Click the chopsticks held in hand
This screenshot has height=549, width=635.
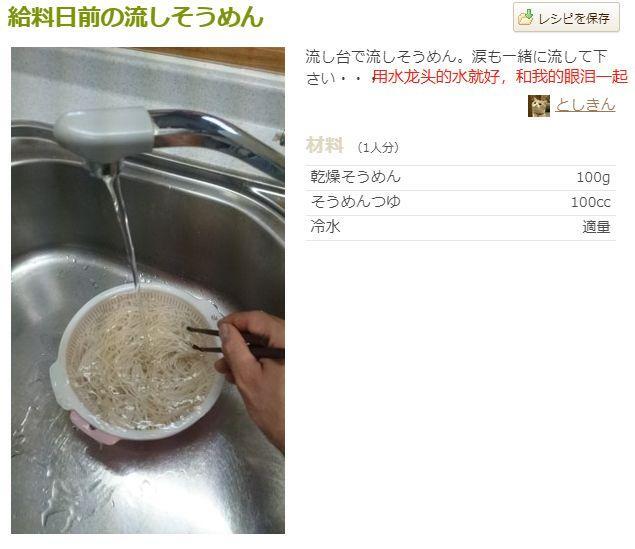pyautogui.click(x=235, y=342)
